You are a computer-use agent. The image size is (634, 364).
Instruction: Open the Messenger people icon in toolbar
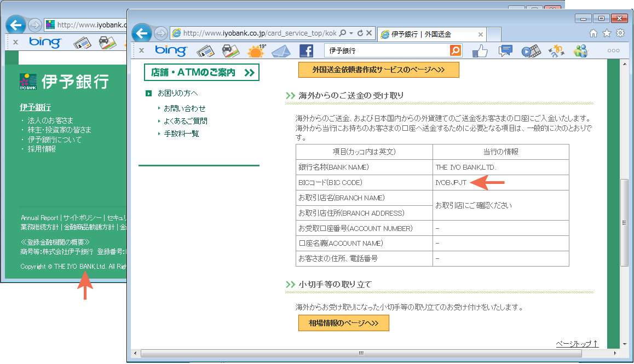pyautogui.click(x=581, y=51)
